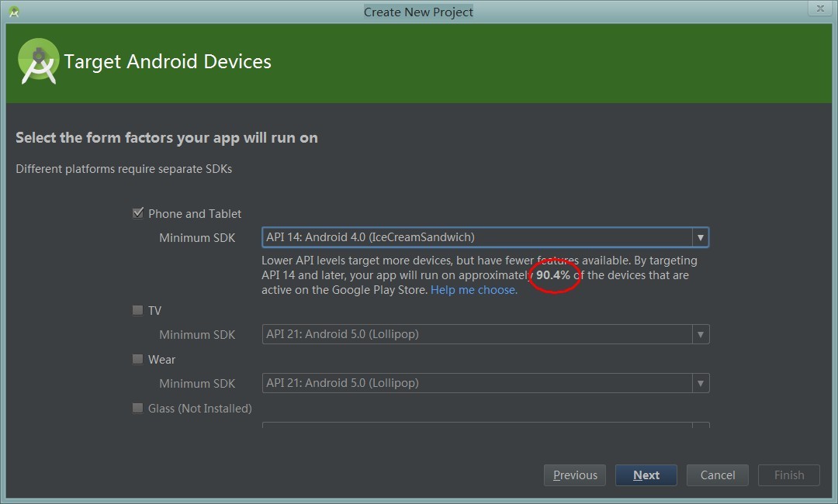The image size is (838, 504).
Task: Open the Help me choose link
Action: (x=473, y=290)
